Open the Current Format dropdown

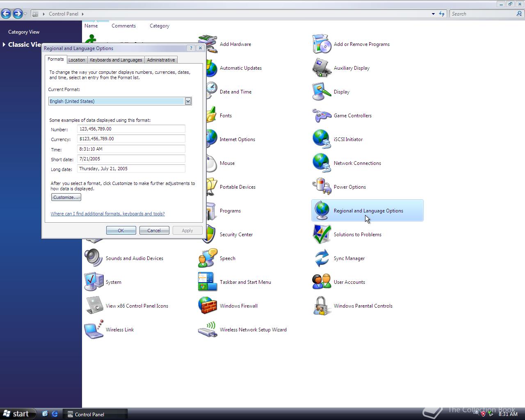coord(188,101)
